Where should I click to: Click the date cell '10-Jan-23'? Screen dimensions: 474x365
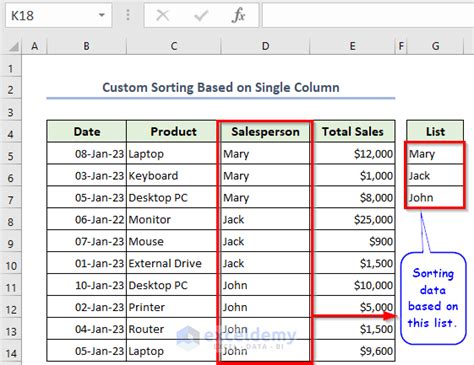[87, 285]
